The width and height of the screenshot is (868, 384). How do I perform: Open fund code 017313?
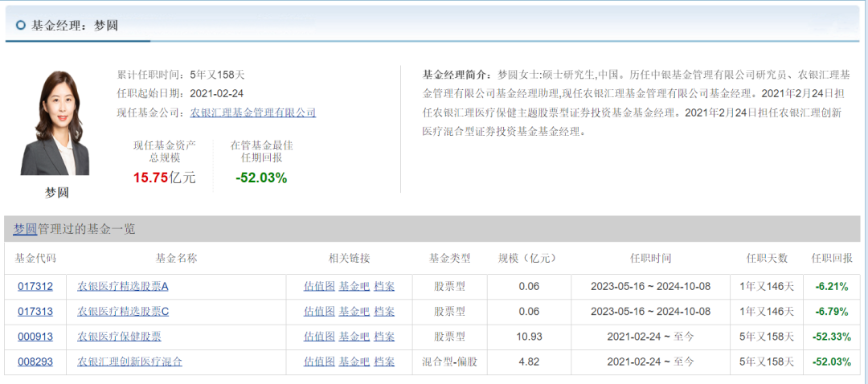point(35,312)
